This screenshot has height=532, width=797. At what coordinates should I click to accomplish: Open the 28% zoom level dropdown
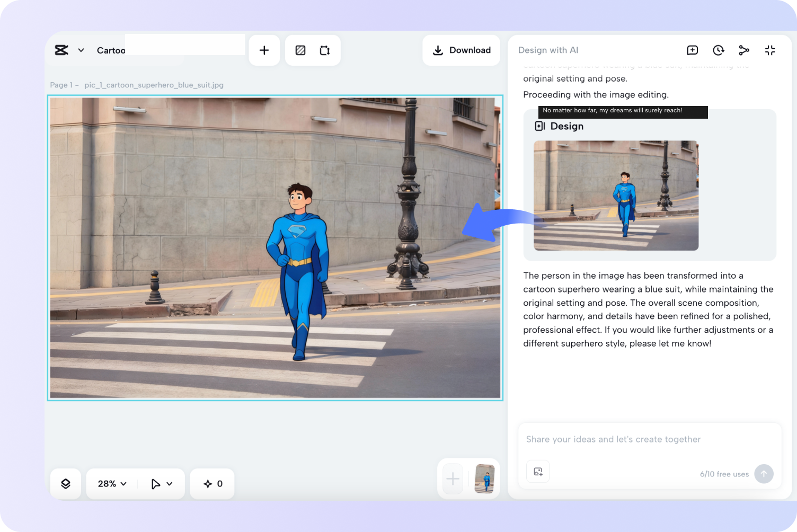coord(112,484)
